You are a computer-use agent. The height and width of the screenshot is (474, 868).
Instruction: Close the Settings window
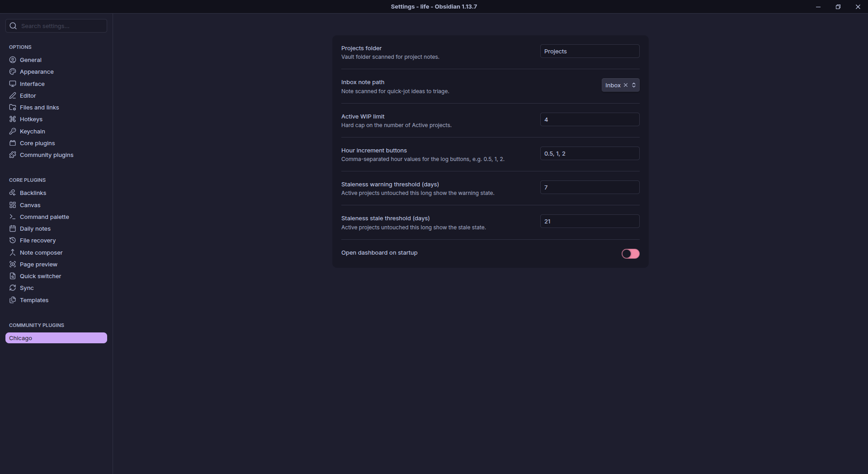[x=858, y=7]
